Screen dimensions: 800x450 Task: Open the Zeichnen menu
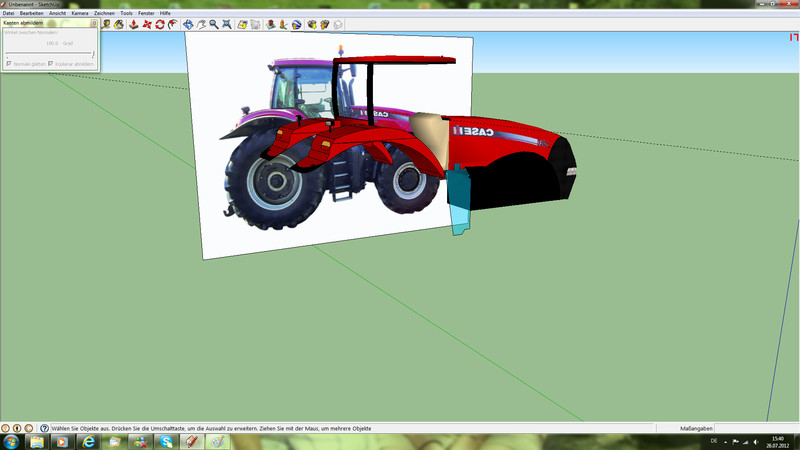pos(104,13)
